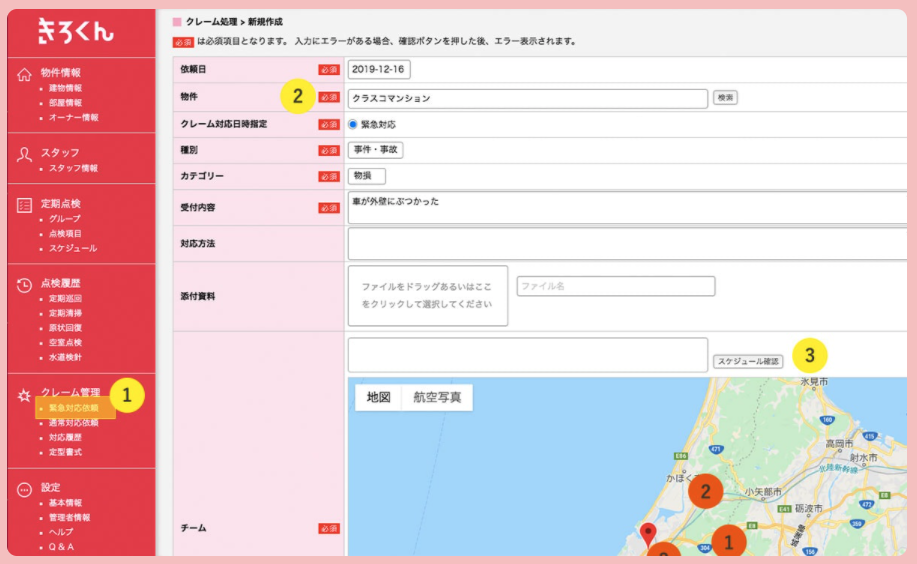Open ヘルプ page
The width and height of the screenshot is (917, 564).
pos(61,532)
